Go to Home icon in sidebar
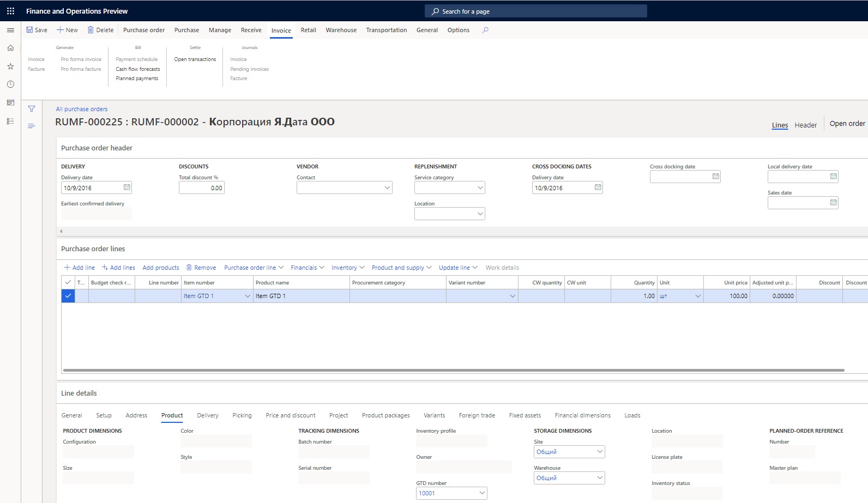 10,48
